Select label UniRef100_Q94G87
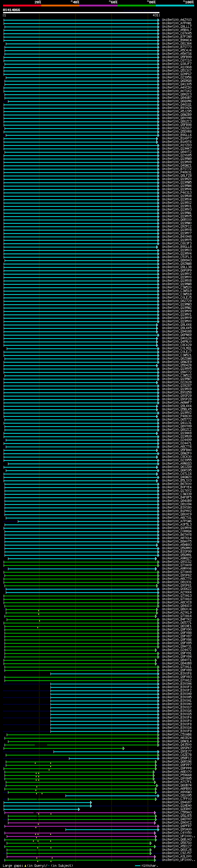The height and width of the screenshot is (868, 197). click(x=177, y=802)
